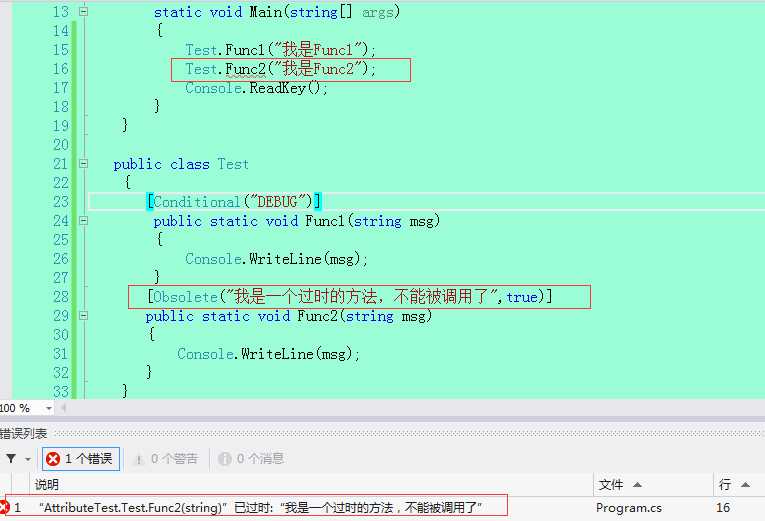Image resolution: width=765 pixels, height=521 pixels.
Task: Click the Func1 method signature on line 24
Action: [297, 221]
